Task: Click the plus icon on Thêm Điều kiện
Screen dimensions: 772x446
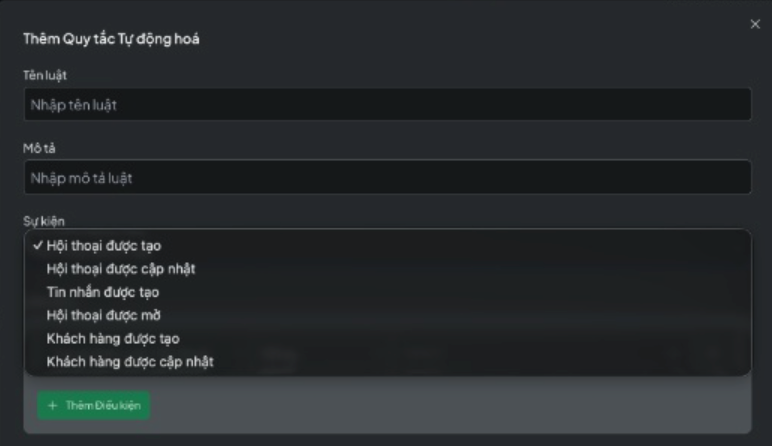Action: [x=52, y=405]
